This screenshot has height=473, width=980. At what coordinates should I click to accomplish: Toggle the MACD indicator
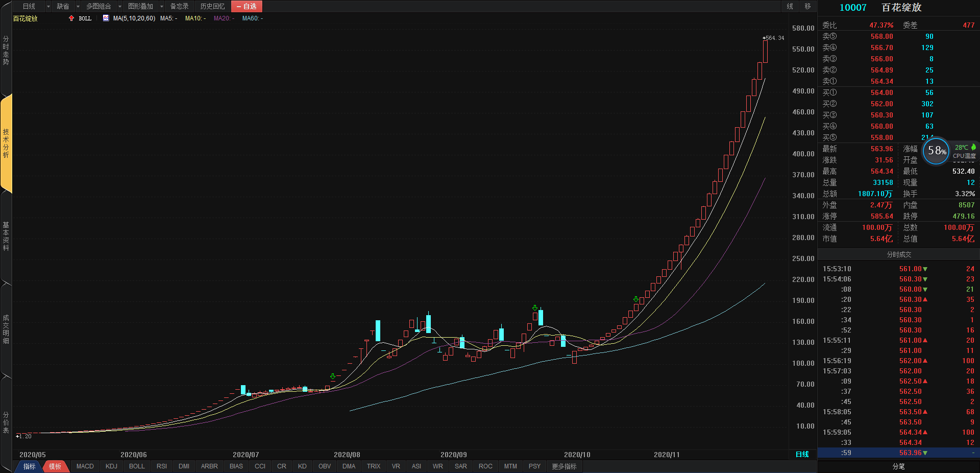point(85,466)
